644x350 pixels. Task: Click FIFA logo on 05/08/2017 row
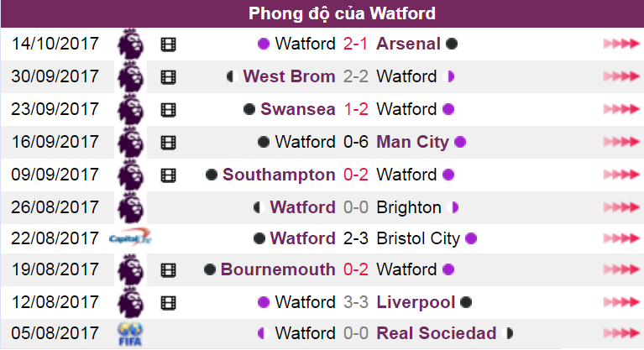(x=130, y=334)
